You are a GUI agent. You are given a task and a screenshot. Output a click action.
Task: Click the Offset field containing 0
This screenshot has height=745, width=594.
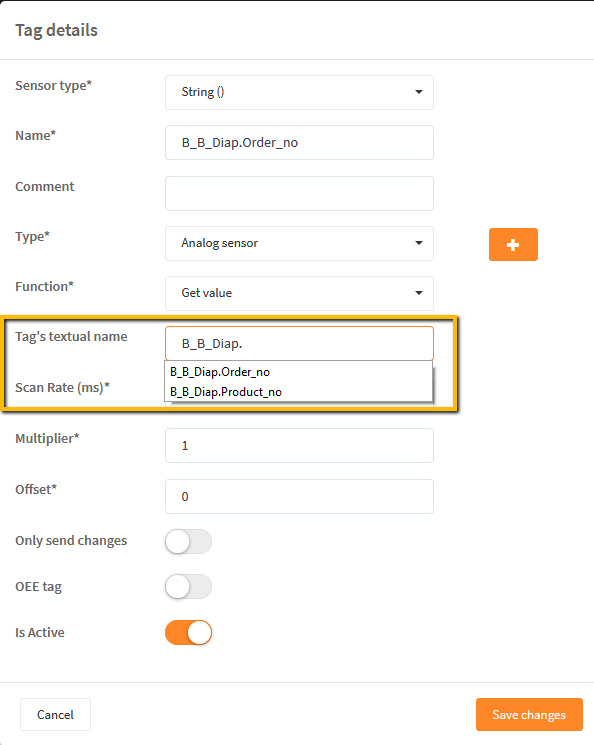[299, 497]
